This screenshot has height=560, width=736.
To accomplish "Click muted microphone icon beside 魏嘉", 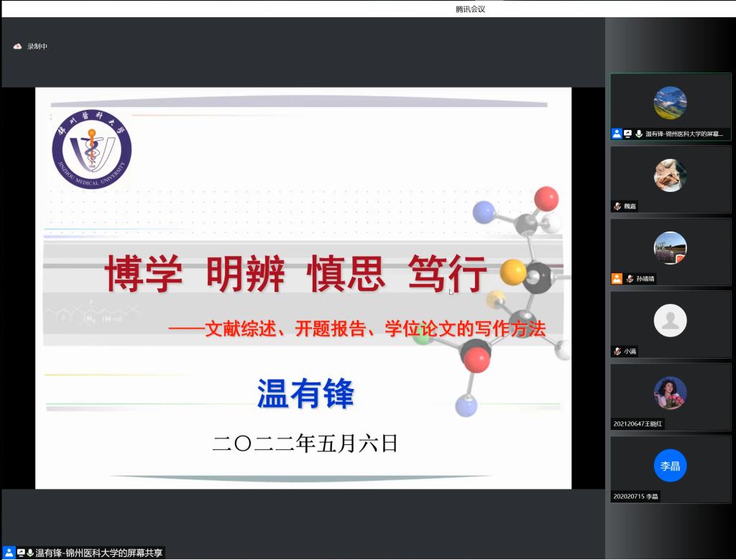I will [617, 206].
